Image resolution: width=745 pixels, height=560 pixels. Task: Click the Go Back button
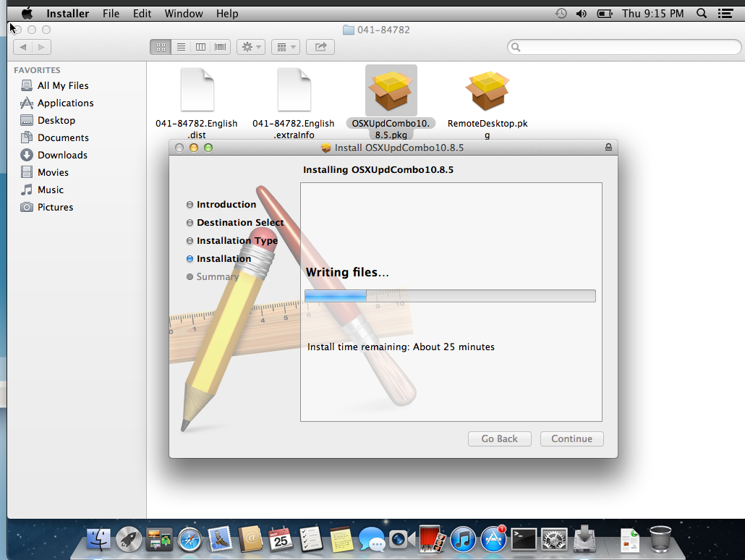tap(499, 438)
